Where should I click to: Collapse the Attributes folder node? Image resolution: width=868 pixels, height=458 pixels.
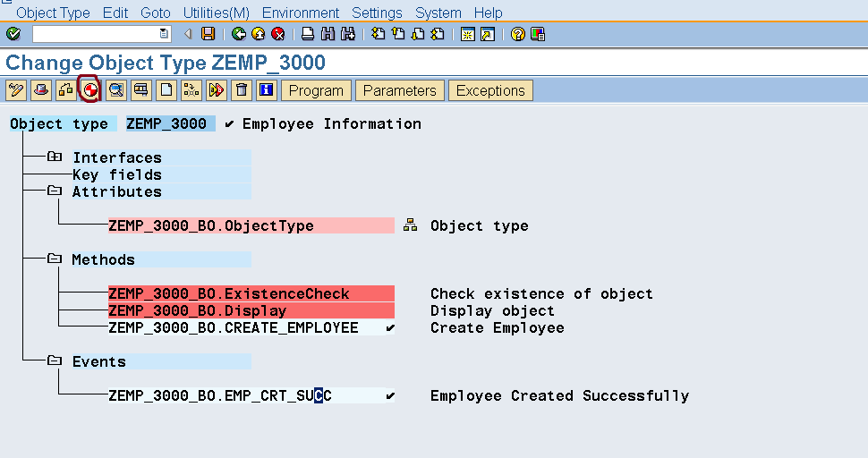[55, 191]
